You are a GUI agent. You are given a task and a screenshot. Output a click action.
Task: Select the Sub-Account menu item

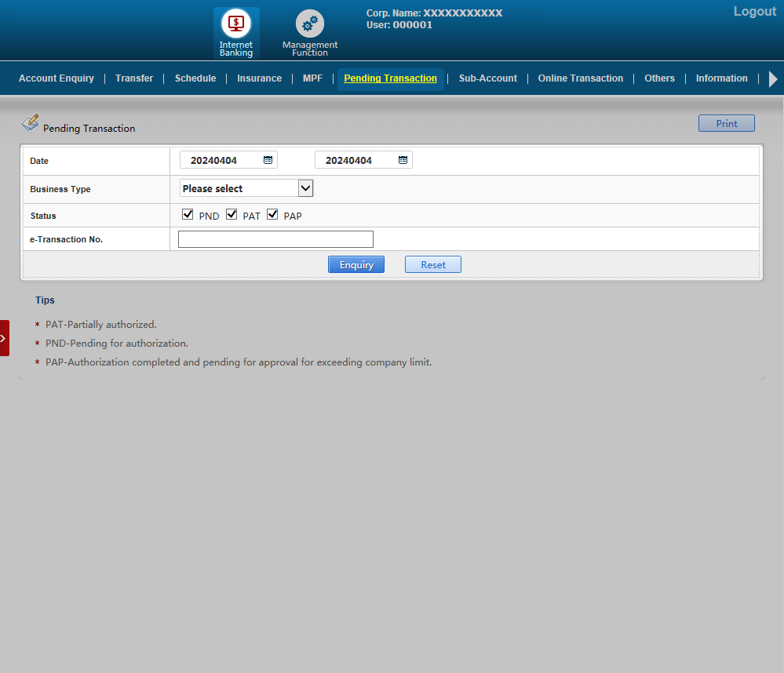487,78
